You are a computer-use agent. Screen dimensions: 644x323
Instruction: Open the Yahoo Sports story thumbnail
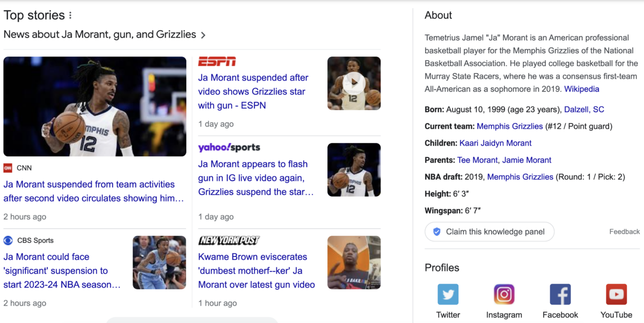click(x=354, y=170)
